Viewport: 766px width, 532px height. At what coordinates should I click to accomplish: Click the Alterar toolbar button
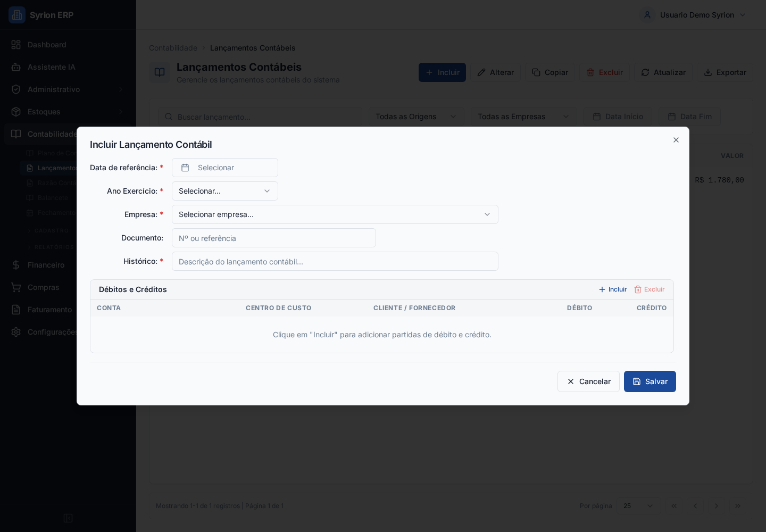495,72
